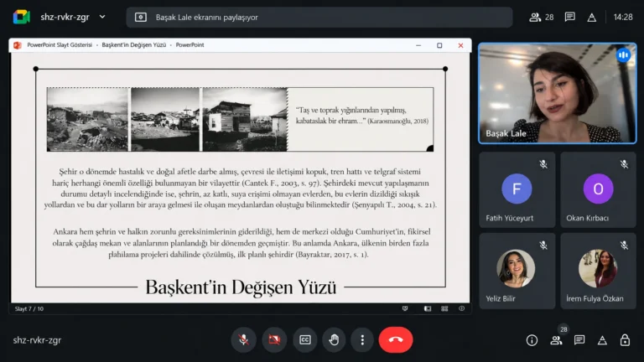Click first old Ankara photo on slide
This screenshot has width=644, height=362.
pos(88,120)
